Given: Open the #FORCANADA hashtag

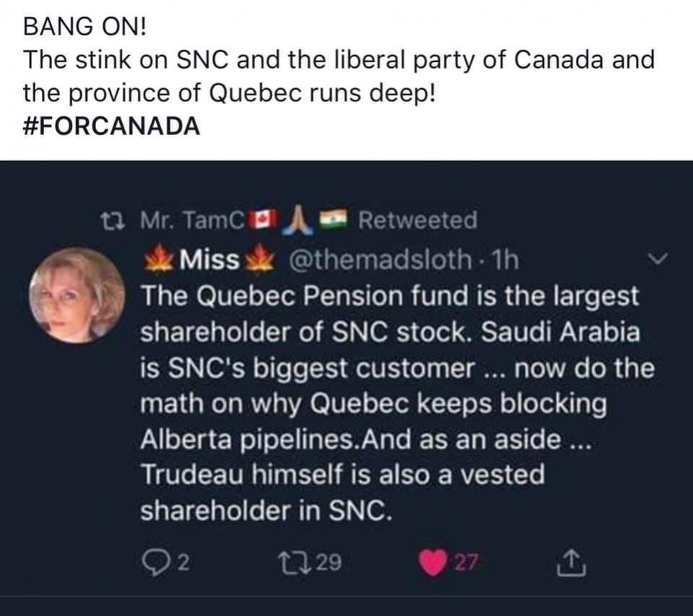Looking at the screenshot, I should click(x=111, y=126).
